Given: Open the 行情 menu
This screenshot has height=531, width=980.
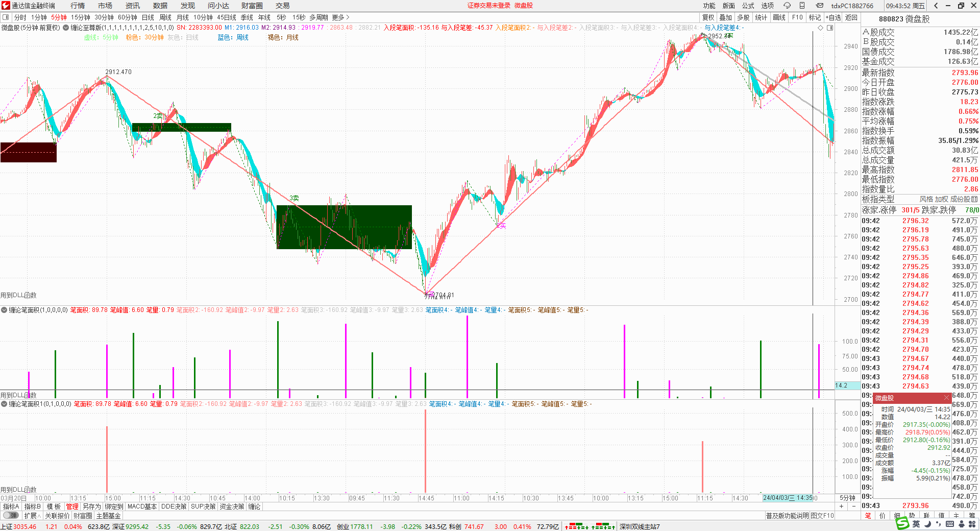Looking at the screenshot, I should click(x=78, y=6).
